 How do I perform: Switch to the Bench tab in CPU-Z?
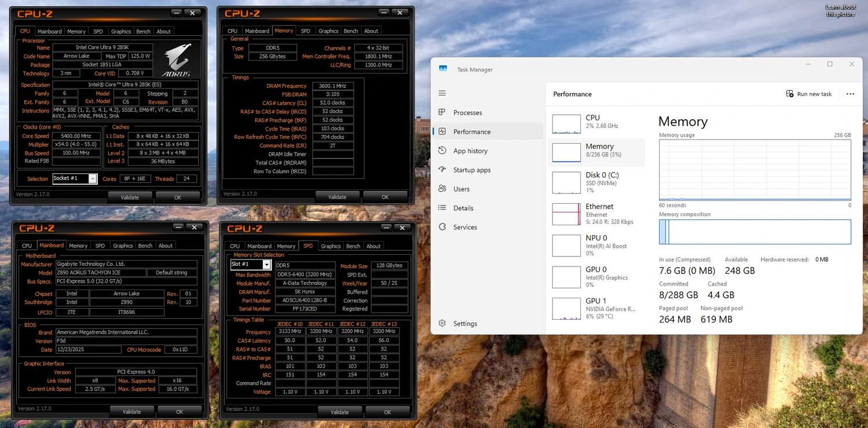(144, 31)
